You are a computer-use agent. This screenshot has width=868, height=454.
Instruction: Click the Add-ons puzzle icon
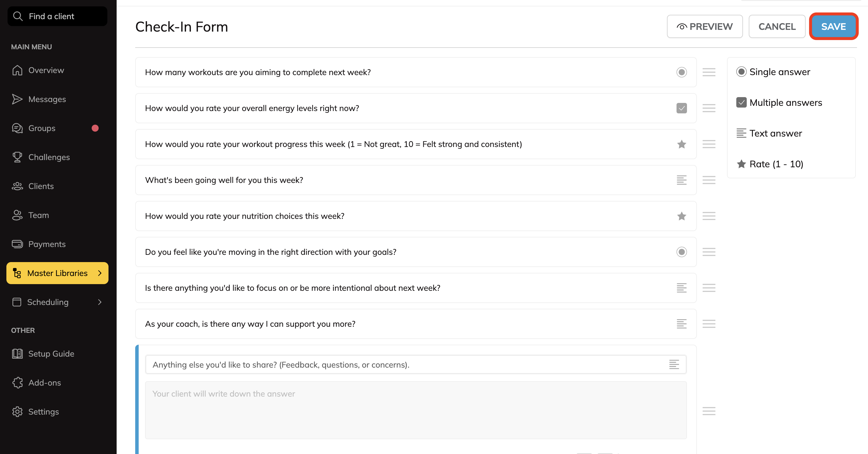point(17,383)
